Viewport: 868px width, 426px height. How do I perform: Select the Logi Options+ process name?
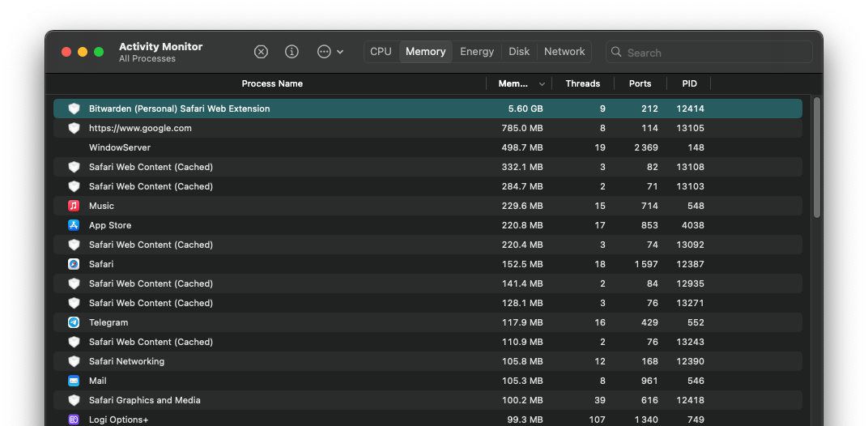(118, 420)
